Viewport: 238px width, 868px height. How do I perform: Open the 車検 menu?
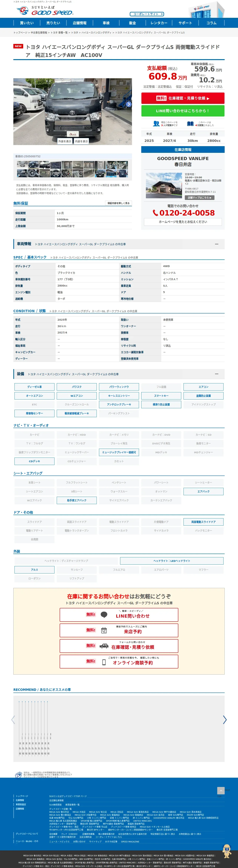106,23
